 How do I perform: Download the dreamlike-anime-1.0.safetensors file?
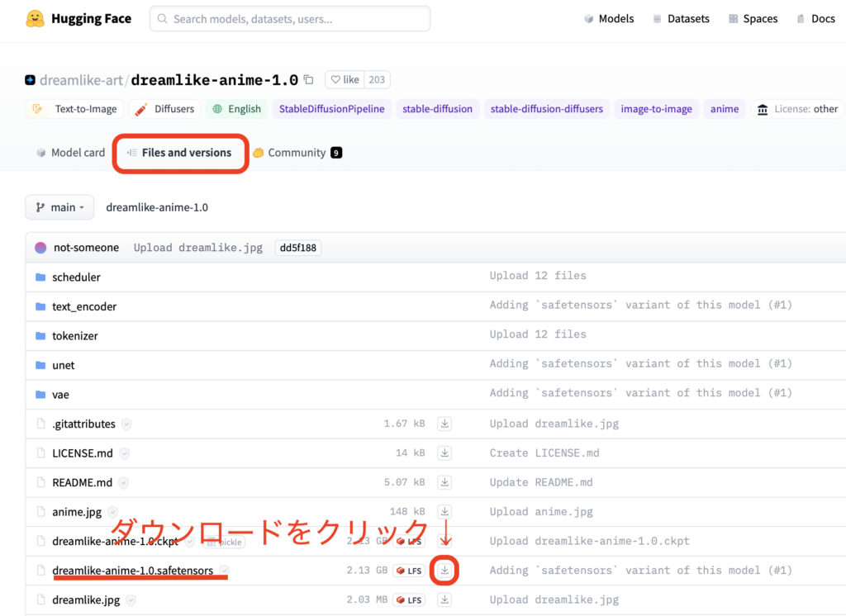444,571
